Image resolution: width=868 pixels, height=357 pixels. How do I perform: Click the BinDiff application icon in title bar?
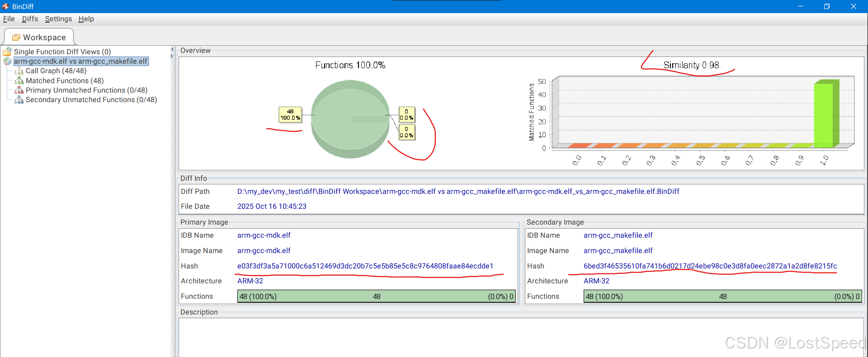pos(5,6)
